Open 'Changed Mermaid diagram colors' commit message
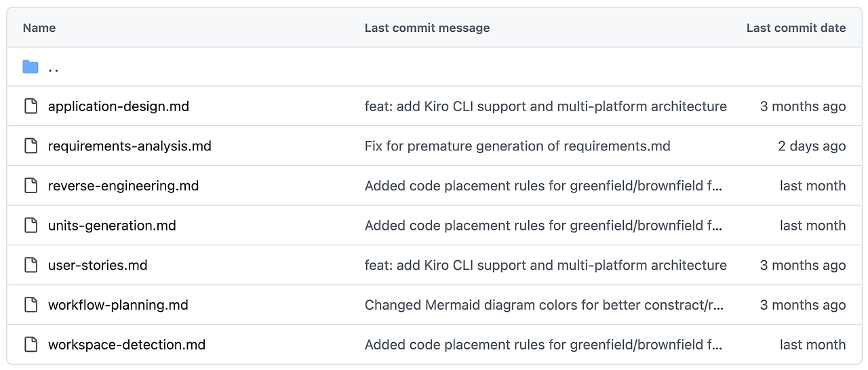Viewport: 868px width, 370px height. coord(544,305)
